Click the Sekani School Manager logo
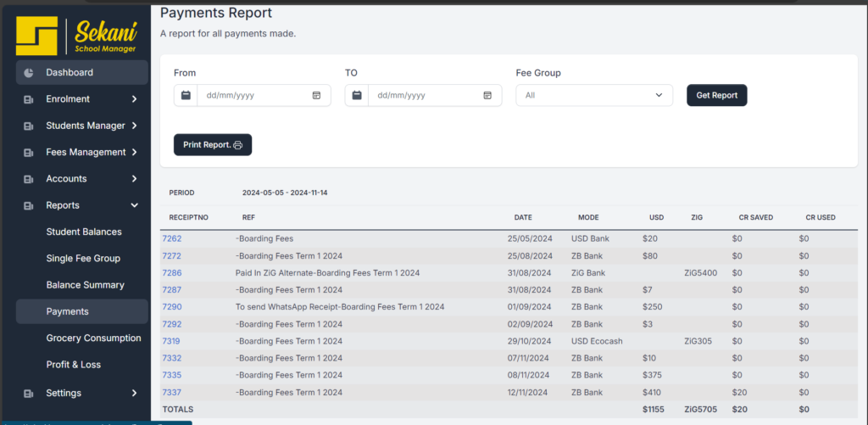 click(x=75, y=36)
